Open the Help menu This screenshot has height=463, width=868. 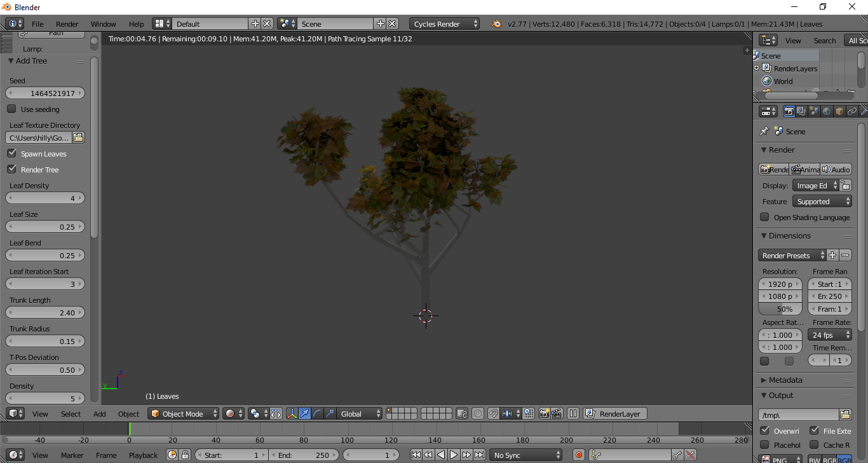point(137,24)
